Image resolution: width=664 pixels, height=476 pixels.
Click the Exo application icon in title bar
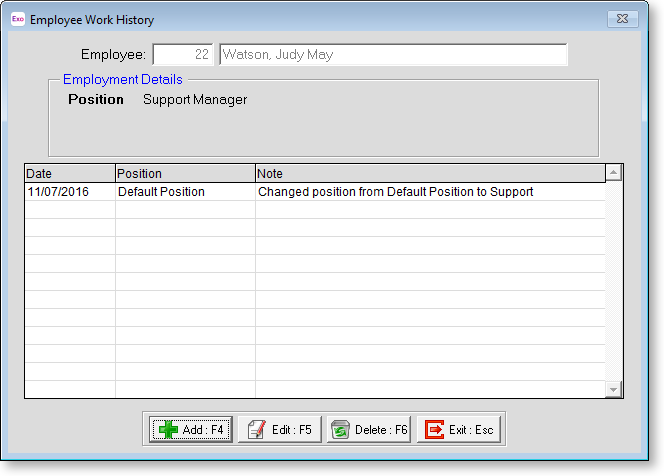(x=17, y=19)
